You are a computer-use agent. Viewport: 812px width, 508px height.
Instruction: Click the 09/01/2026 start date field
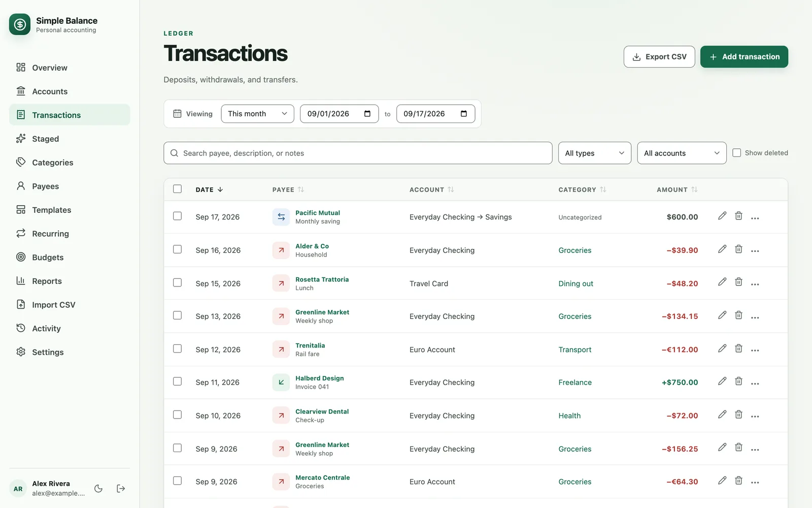340,114
